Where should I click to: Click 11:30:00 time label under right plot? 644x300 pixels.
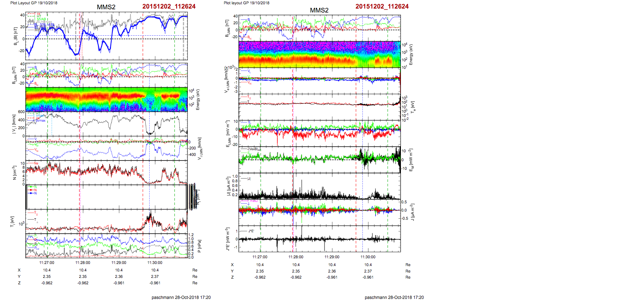pyautogui.click(x=368, y=257)
